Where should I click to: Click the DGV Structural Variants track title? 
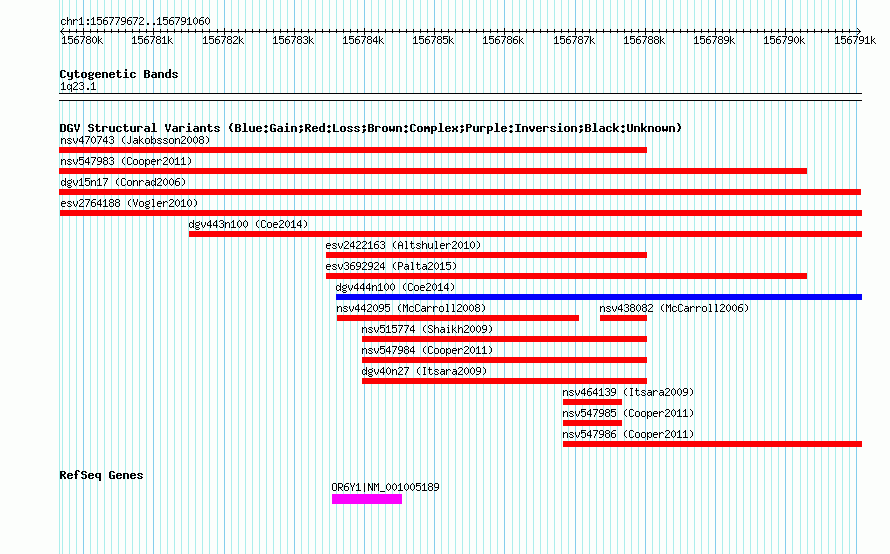click(371, 128)
